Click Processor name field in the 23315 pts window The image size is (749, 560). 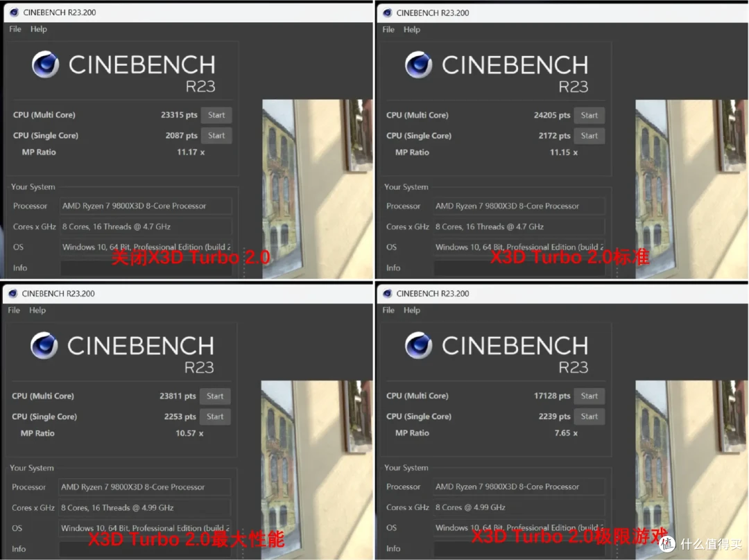coord(146,207)
